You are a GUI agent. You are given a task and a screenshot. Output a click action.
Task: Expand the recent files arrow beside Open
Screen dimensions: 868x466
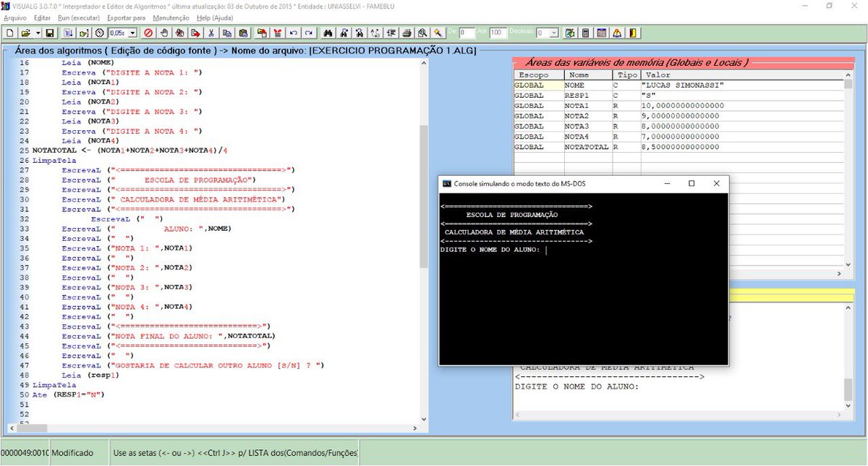point(38,33)
